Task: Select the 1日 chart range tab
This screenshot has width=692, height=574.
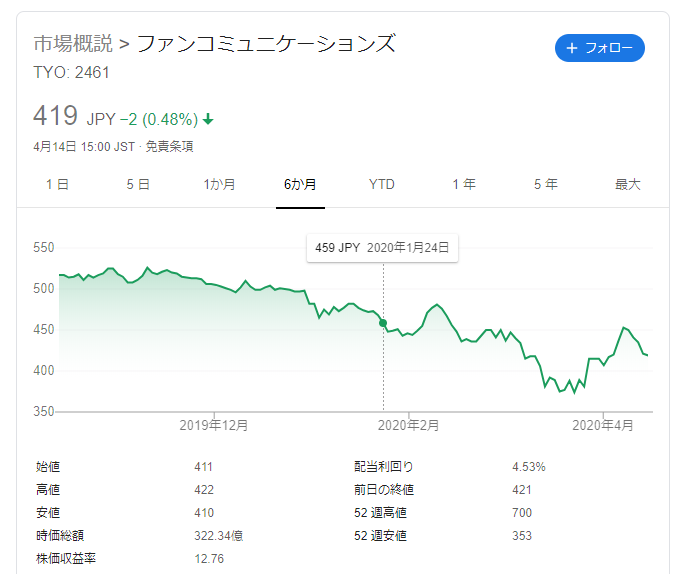Action: tap(57, 184)
